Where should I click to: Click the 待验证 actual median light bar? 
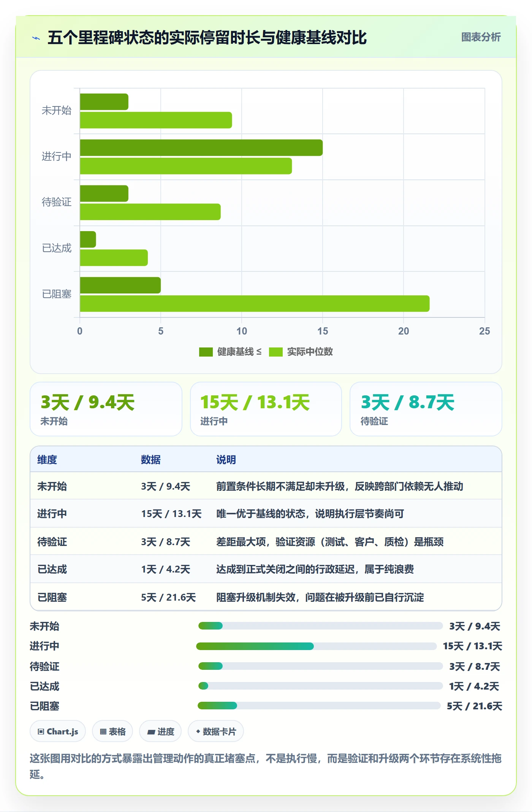click(x=150, y=212)
